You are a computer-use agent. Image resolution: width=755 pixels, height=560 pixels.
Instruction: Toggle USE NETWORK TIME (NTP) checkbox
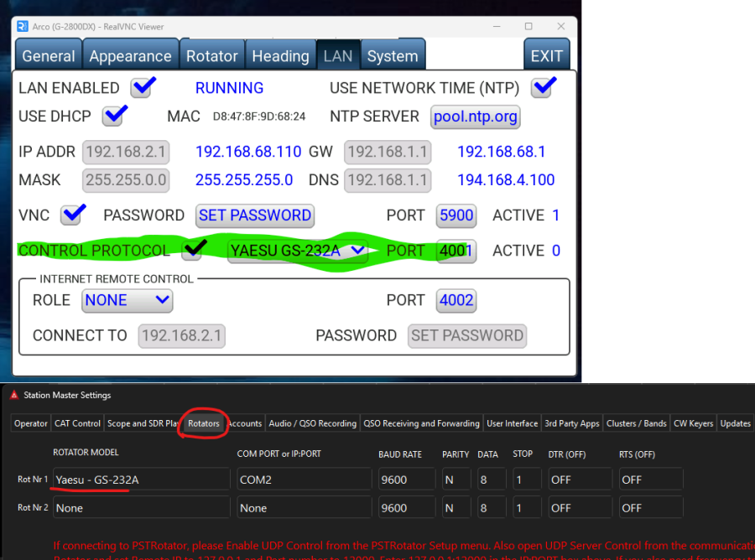[543, 87]
